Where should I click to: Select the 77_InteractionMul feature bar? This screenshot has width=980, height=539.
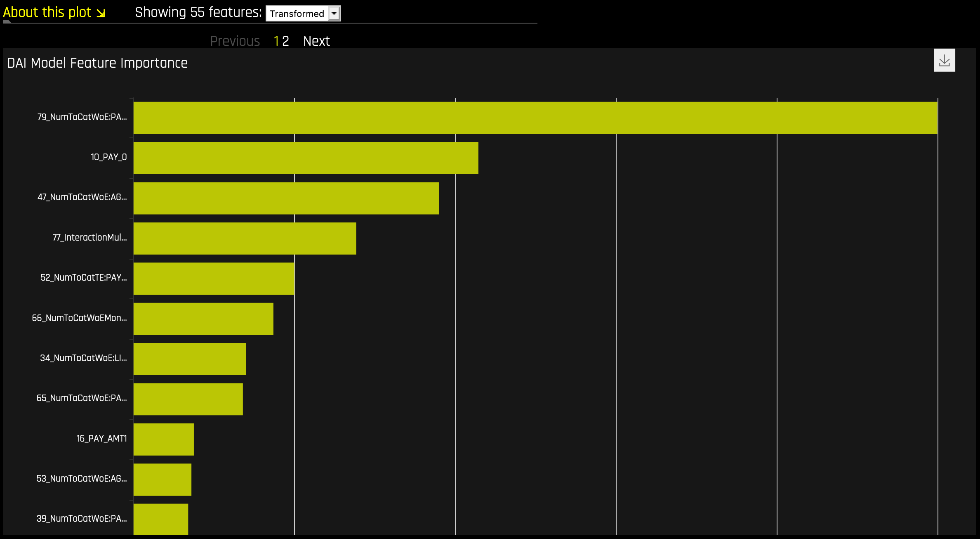click(x=245, y=238)
